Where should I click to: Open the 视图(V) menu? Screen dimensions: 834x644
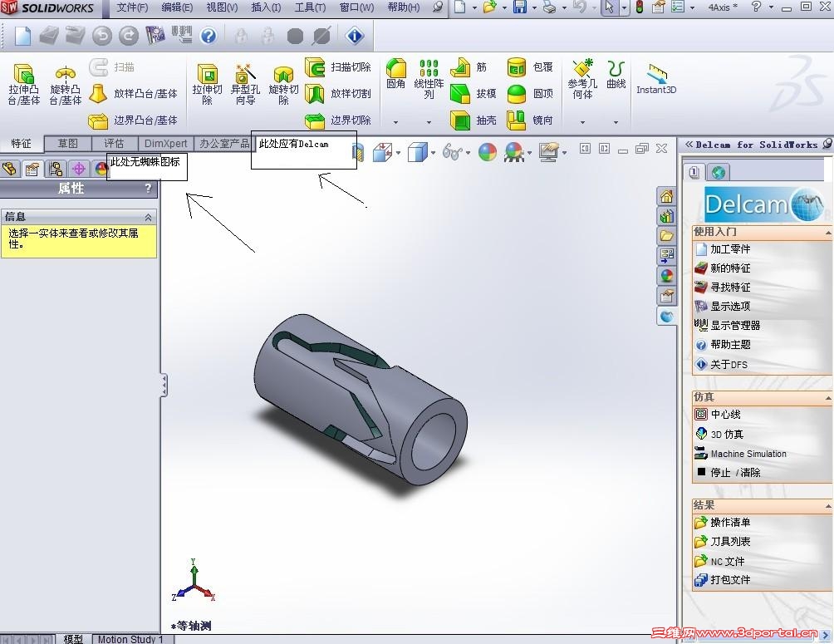pyautogui.click(x=222, y=7)
